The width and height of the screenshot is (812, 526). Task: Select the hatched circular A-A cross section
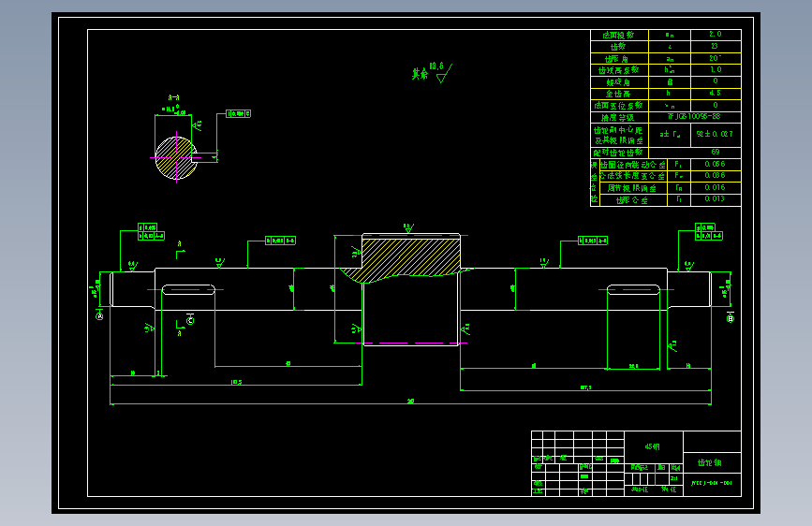176,157
